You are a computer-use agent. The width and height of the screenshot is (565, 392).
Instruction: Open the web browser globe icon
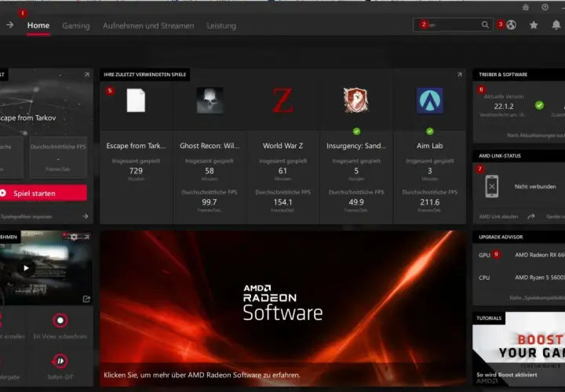pos(512,25)
